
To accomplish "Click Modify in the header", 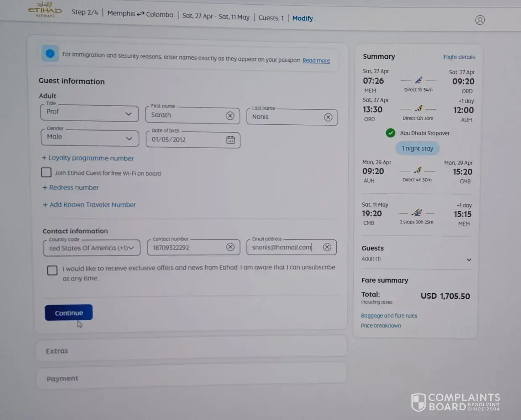I will tap(303, 18).
